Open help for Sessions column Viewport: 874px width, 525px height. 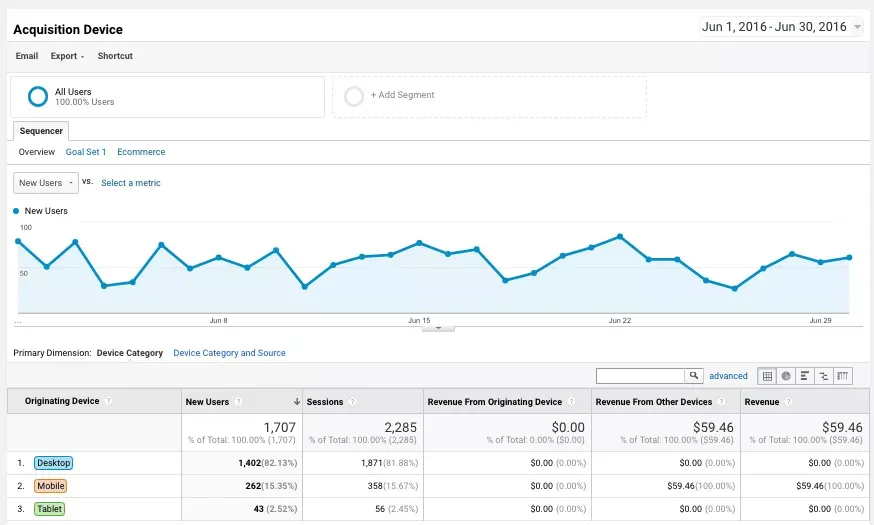pyautogui.click(x=352, y=402)
